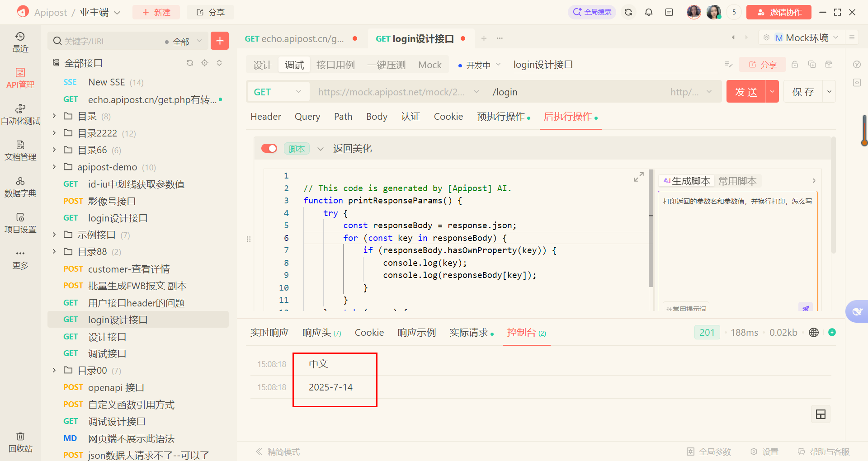This screenshot has height=461, width=868.
Task: Open the 保存 split-button arrow
Action: click(x=829, y=92)
